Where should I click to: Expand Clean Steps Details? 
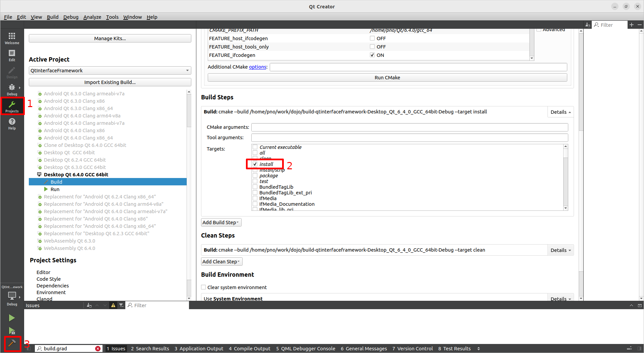point(560,250)
